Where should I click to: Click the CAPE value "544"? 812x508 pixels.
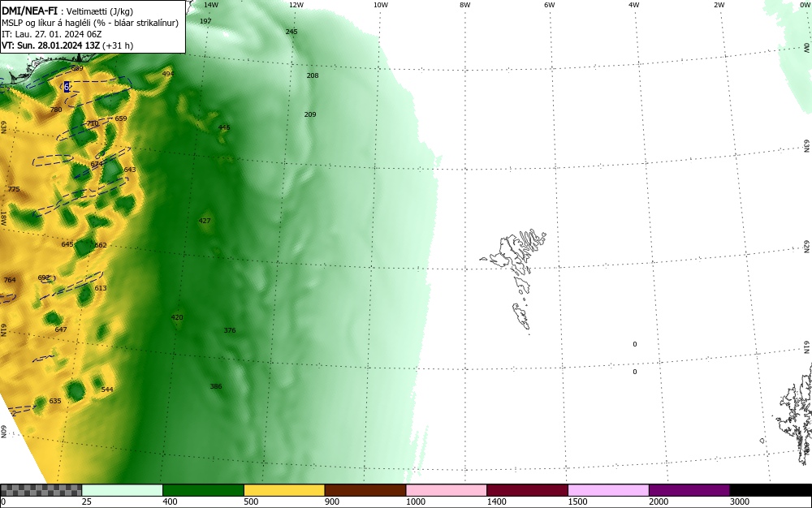tap(107, 390)
